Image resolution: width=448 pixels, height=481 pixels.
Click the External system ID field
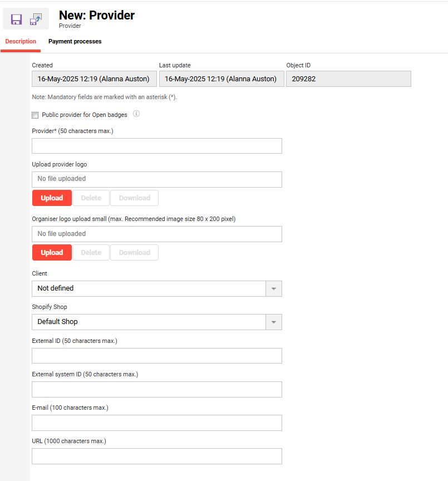click(157, 389)
